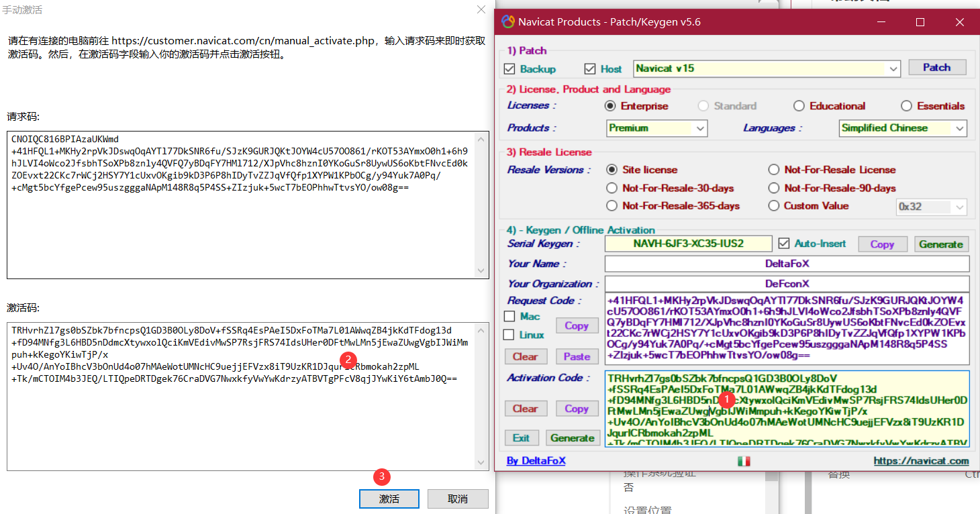Select the Not-For-Resale-30-days option
980x514 pixels.
pos(611,188)
